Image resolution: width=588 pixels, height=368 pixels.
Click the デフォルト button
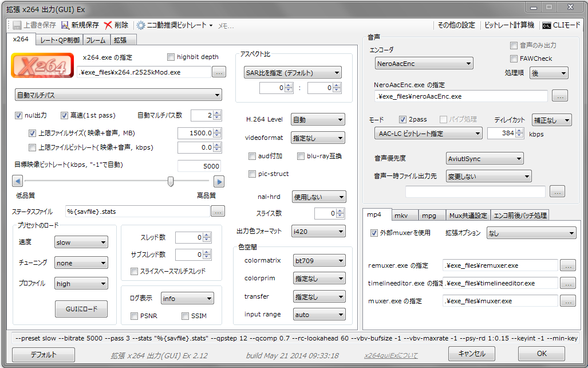44,354
